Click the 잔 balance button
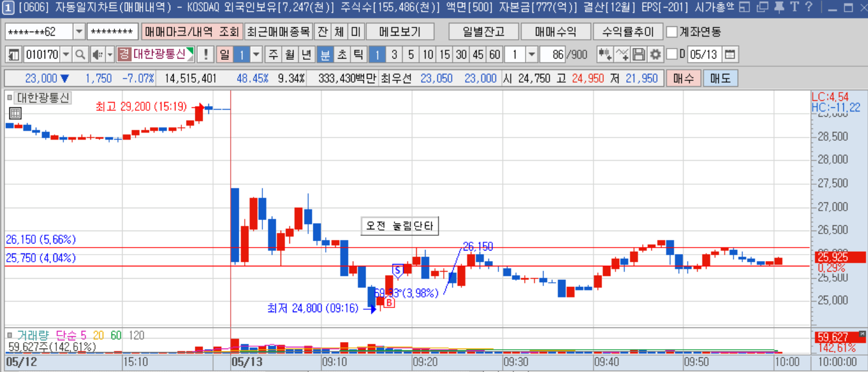The height and width of the screenshot is (372, 868). [x=323, y=32]
